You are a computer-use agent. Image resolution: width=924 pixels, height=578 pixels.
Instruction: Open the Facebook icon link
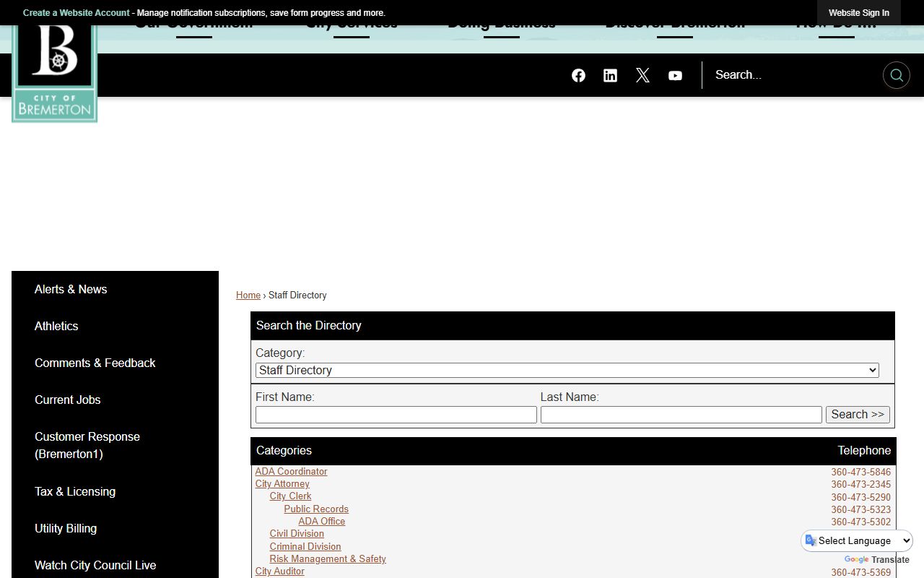578,75
